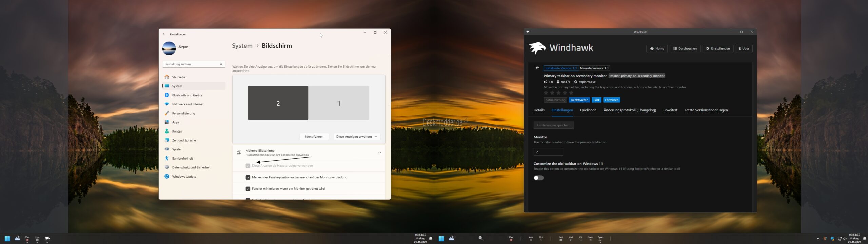This screenshot has height=244, width=868.
Task: Open Konten in the settings sidebar
Action: click(194, 131)
